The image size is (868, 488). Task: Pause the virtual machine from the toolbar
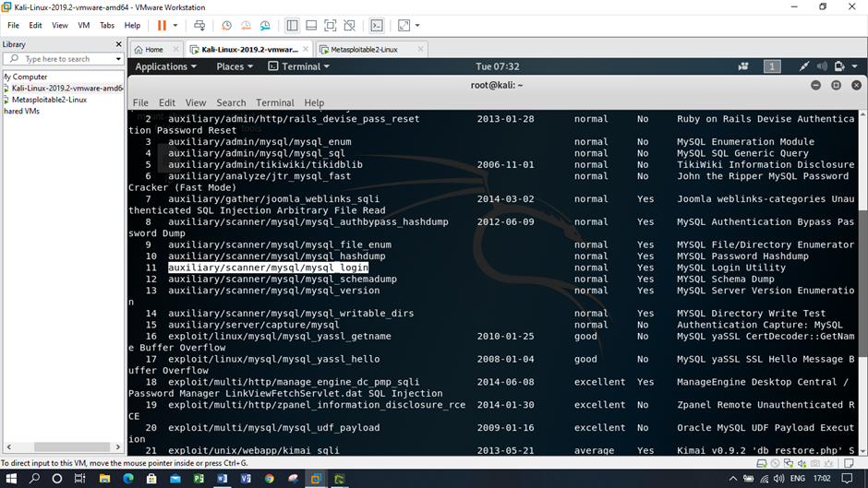(x=162, y=26)
